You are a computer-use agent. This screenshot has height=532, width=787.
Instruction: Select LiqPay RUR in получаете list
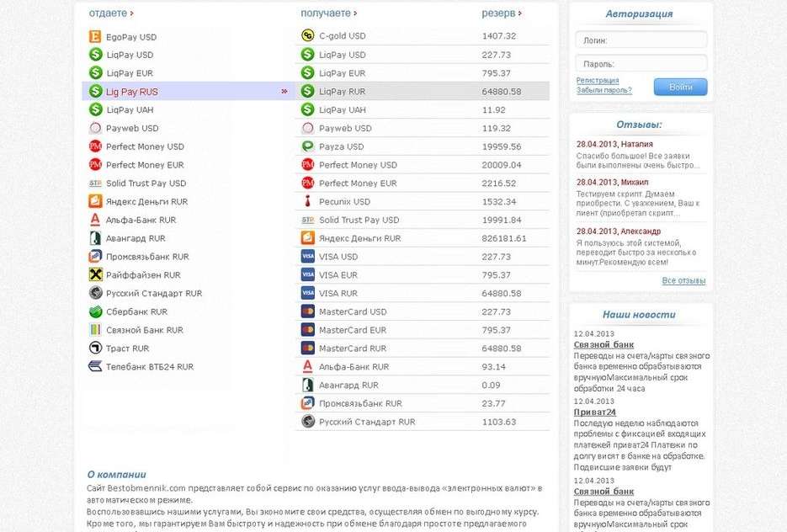pyautogui.click(x=423, y=92)
